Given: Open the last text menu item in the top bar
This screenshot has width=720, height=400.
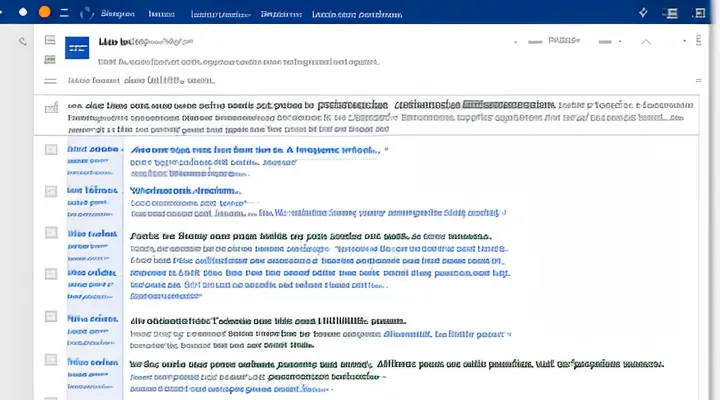Looking at the screenshot, I should [357, 15].
